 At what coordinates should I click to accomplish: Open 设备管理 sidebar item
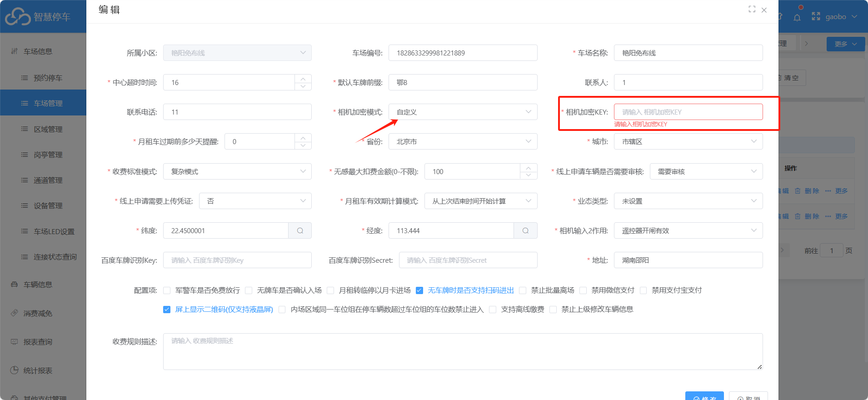(43, 205)
